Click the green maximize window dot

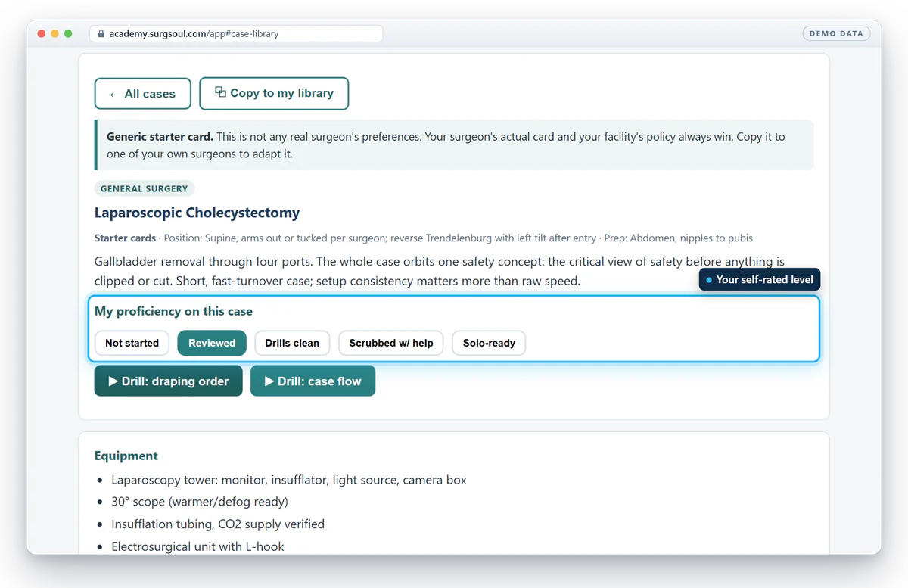click(x=68, y=33)
